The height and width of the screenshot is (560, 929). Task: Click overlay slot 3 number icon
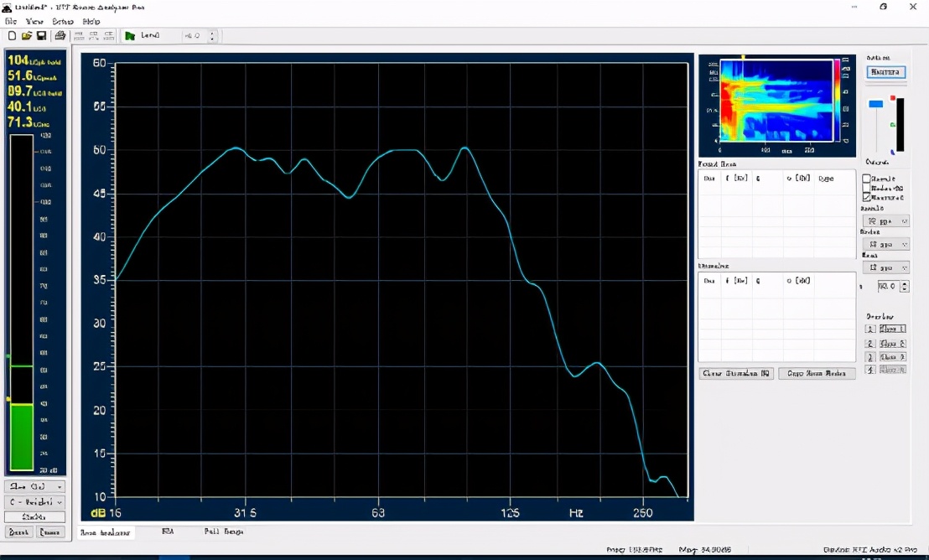(869, 357)
